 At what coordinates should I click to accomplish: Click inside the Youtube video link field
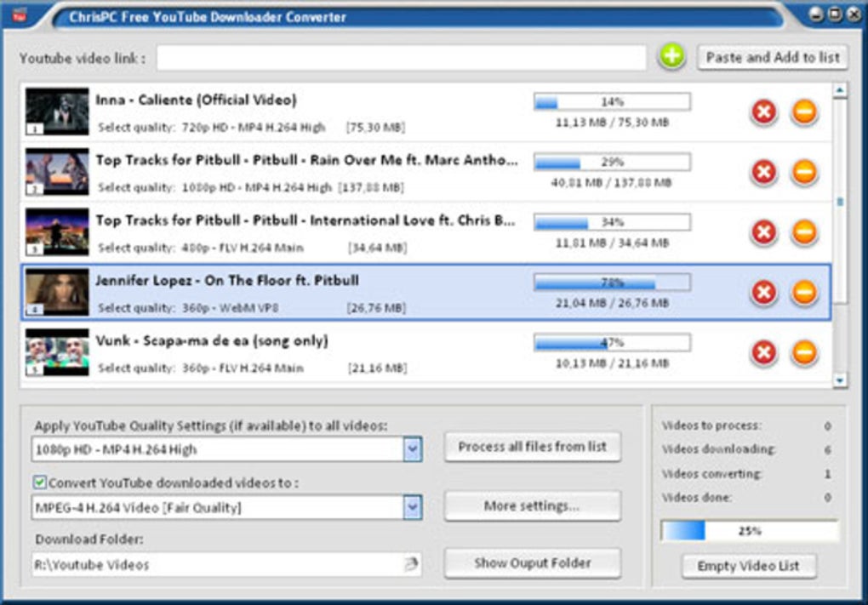[402, 58]
